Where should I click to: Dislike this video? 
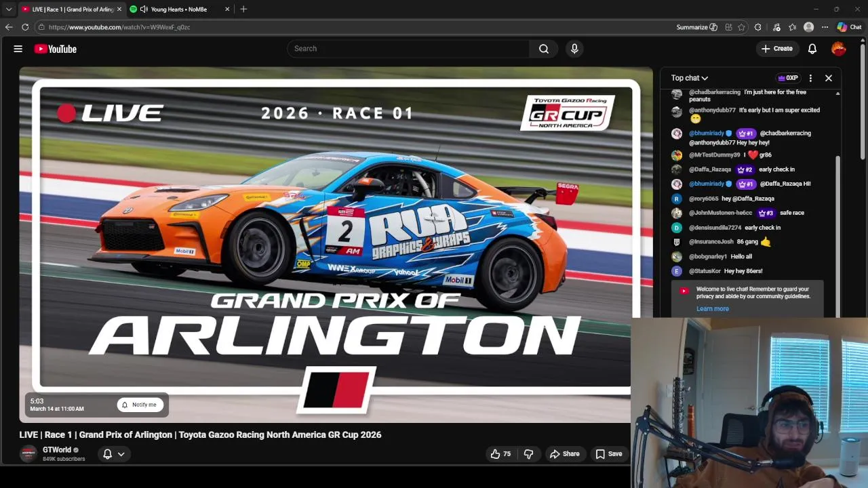529,454
